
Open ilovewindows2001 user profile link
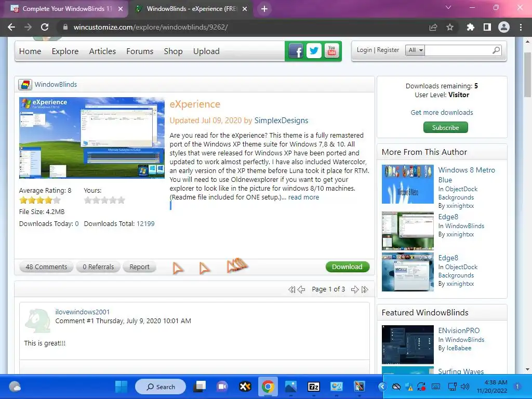(x=83, y=312)
